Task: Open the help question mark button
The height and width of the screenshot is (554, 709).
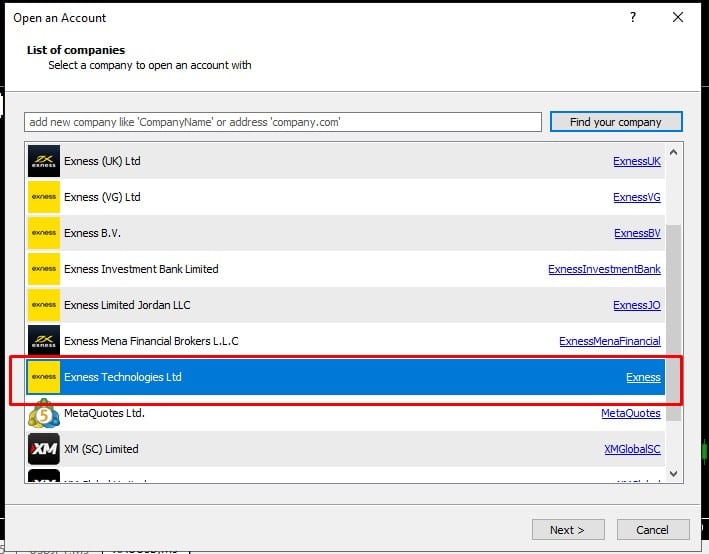Action: click(633, 18)
